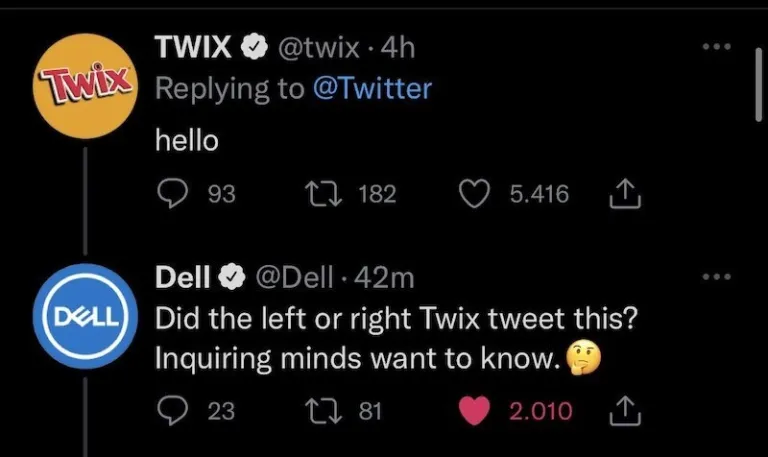Share the TWIX tweet

point(623,194)
